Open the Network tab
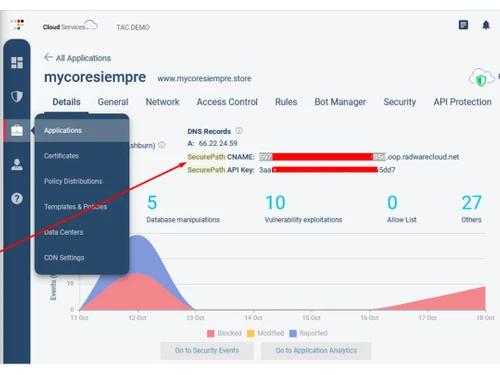Viewport: 500px width, 375px height. 162,102
